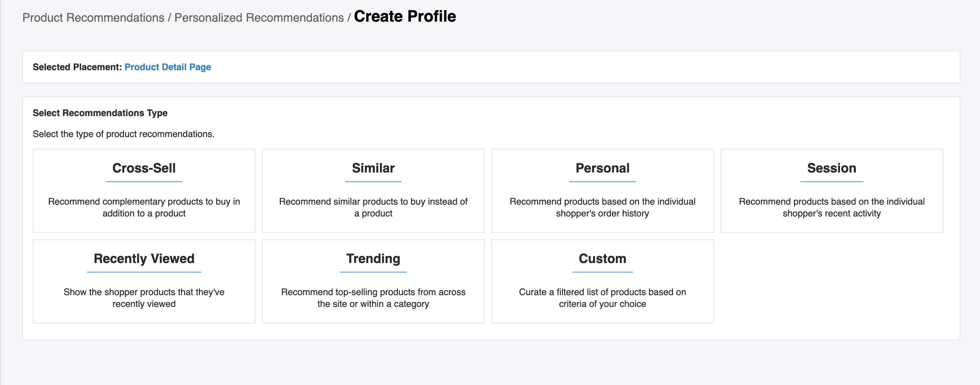Click the Personal heading title

602,168
